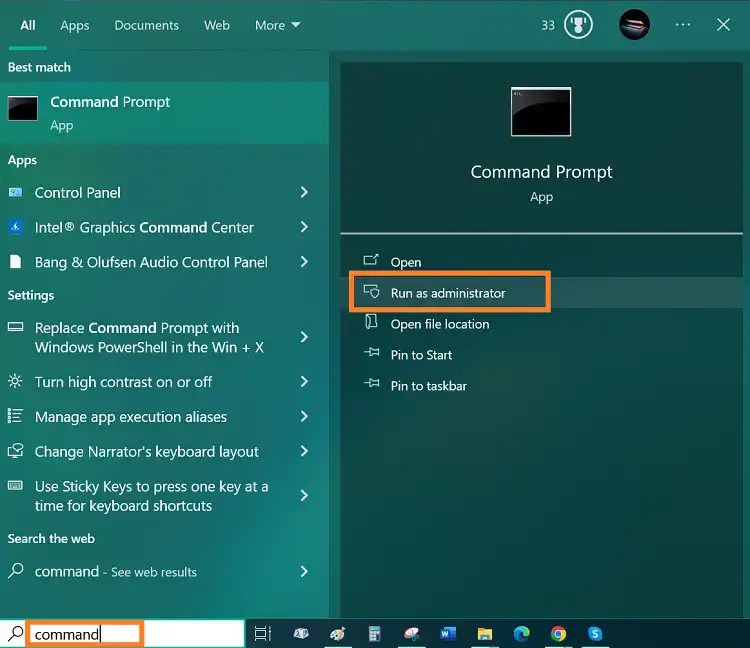
Task: Open Google Chrome from the taskbar
Action: click(558, 634)
